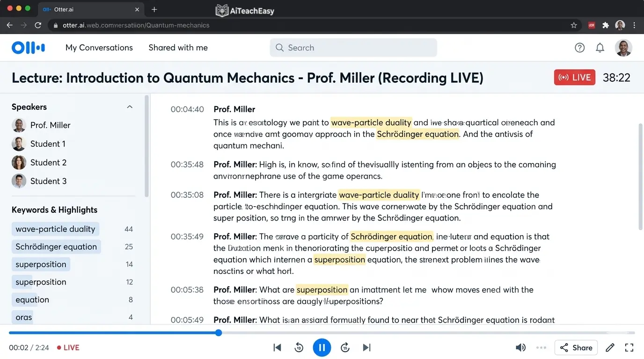Collapse the Speakers panel
Image resolution: width=644 pixels, height=359 pixels.
[130, 107]
